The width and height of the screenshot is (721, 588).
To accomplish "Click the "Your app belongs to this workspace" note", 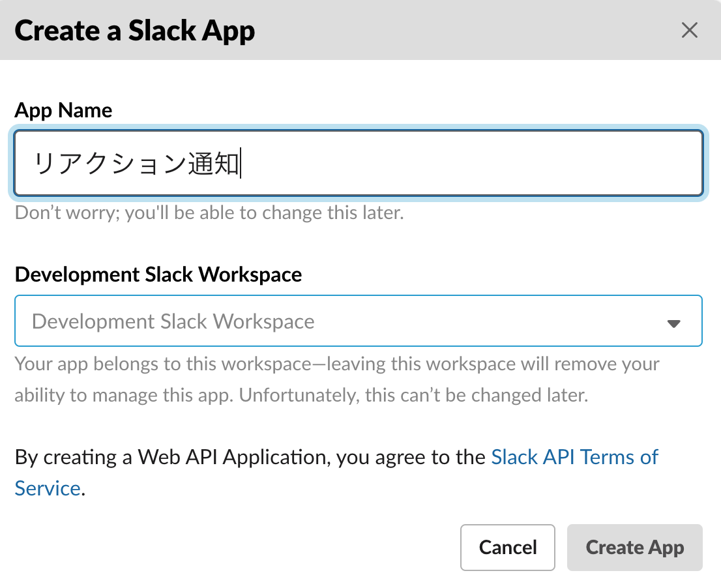I will [337, 379].
